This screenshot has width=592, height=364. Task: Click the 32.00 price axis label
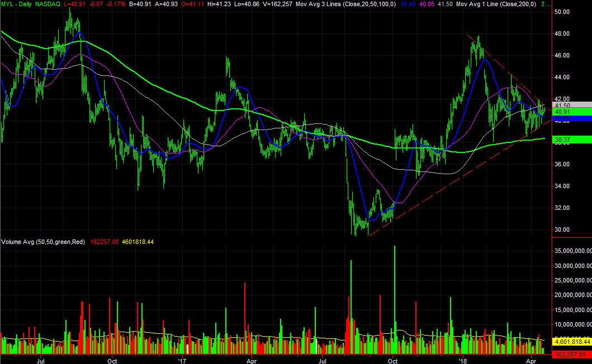coord(562,208)
